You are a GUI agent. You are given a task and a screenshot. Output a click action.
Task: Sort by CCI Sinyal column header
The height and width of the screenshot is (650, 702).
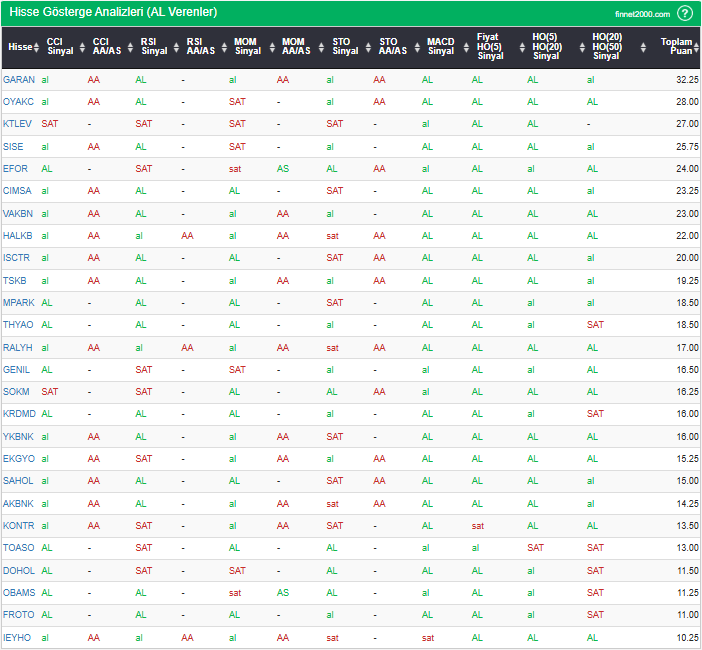pos(60,46)
